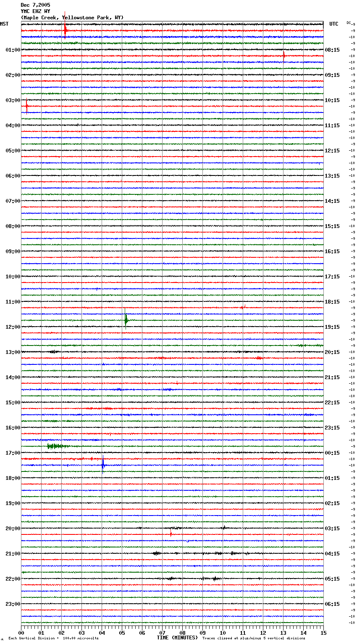This screenshot has height=644, width=357.
Task: Click the Traces clipped at plus/minus 5 divisions note
Action: (254, 639)
